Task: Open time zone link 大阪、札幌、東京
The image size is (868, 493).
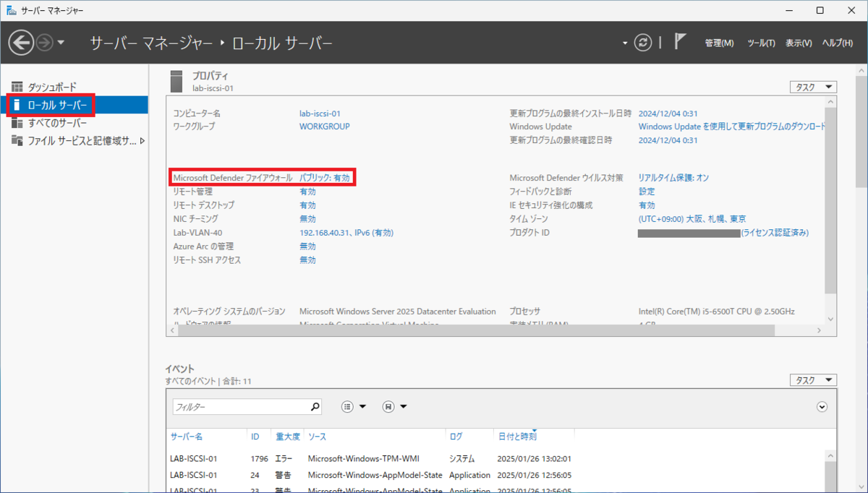Action: point(692,218)
